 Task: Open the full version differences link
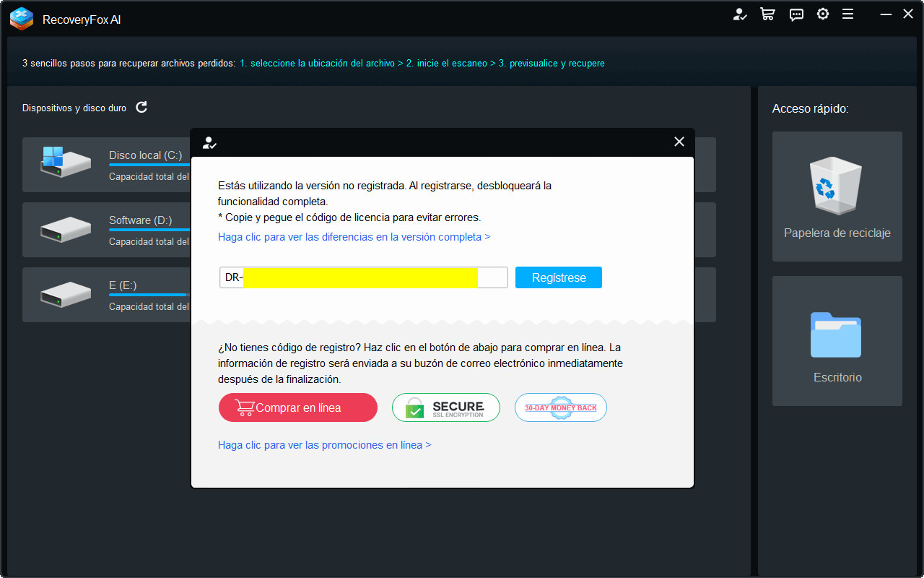coord(354,236)
